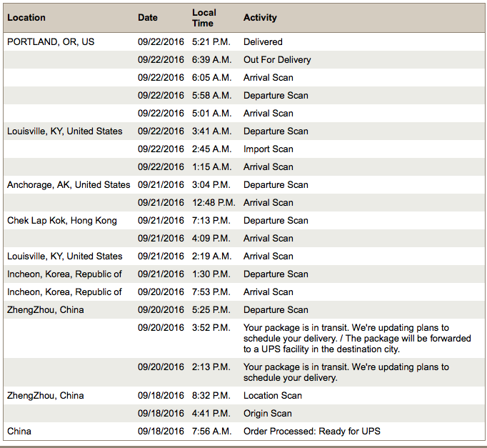Click the package forwarded to UPS facility message
487x448 pixels.
(x=357, y=339)
